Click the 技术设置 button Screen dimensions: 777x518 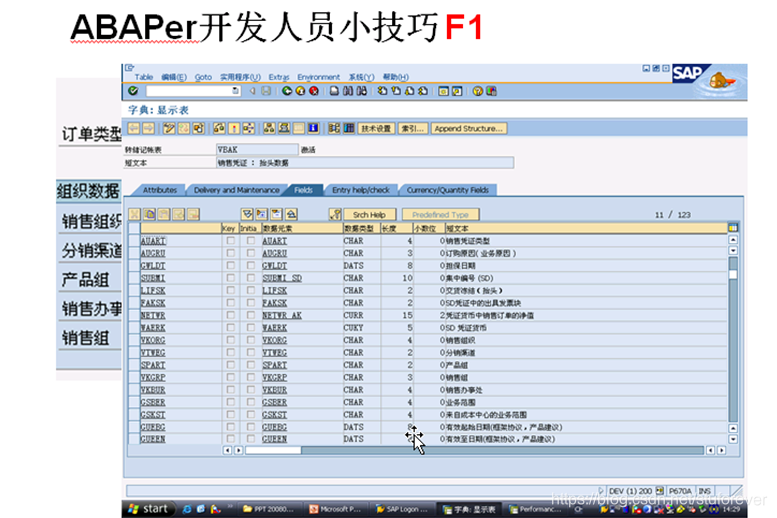coord(376,128)
